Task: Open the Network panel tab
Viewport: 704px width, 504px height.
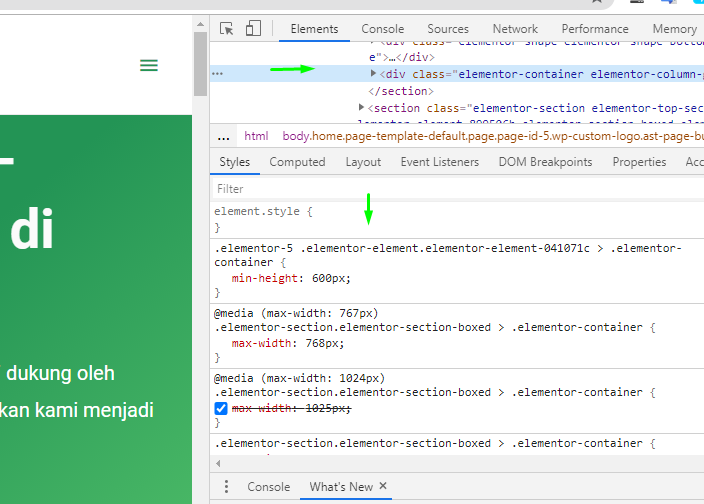Action: 515,29
